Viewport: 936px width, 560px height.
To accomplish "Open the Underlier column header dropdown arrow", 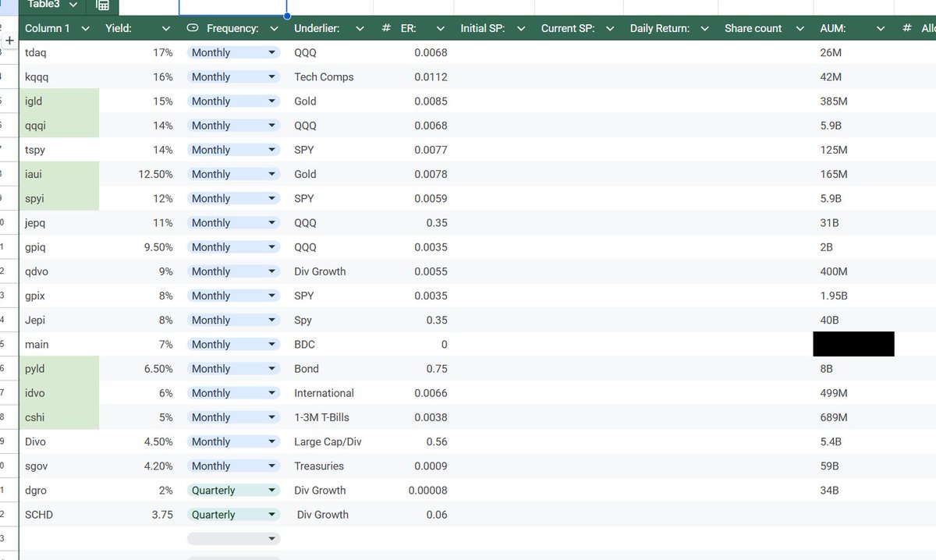I will (x=360, y=29).
